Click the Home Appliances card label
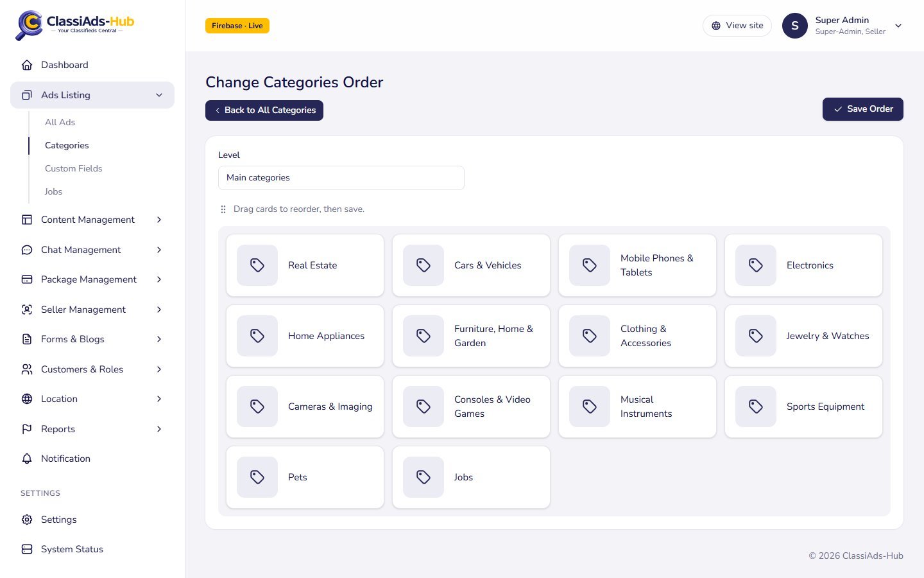 pyautogui.click(x=326, y=336)
